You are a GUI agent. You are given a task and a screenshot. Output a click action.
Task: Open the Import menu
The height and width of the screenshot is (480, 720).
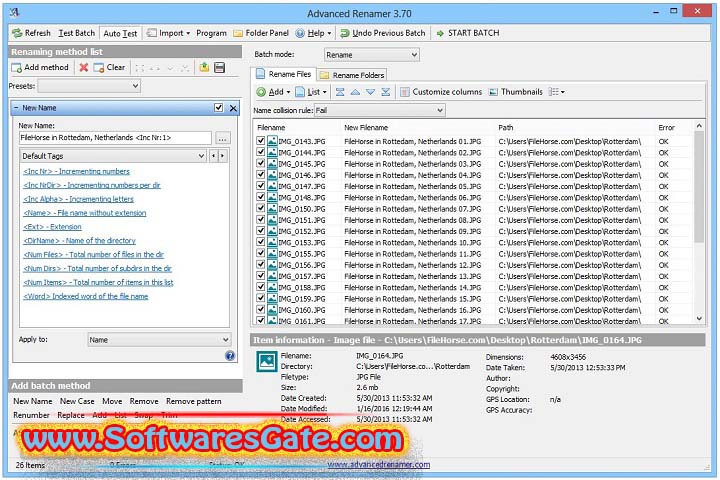169,33
